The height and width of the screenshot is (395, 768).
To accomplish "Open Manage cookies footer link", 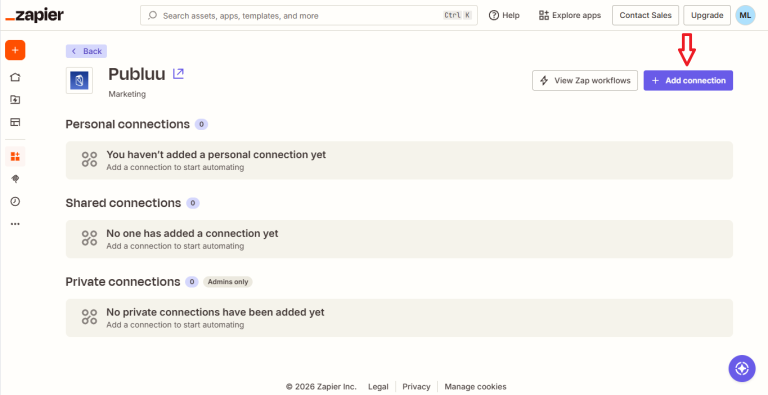I will coord(476,387).
